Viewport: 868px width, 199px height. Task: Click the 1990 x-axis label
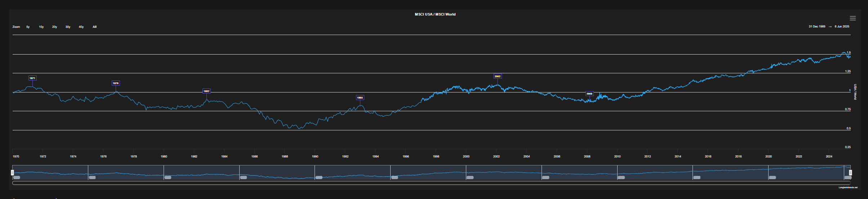(x=315, y=156)
